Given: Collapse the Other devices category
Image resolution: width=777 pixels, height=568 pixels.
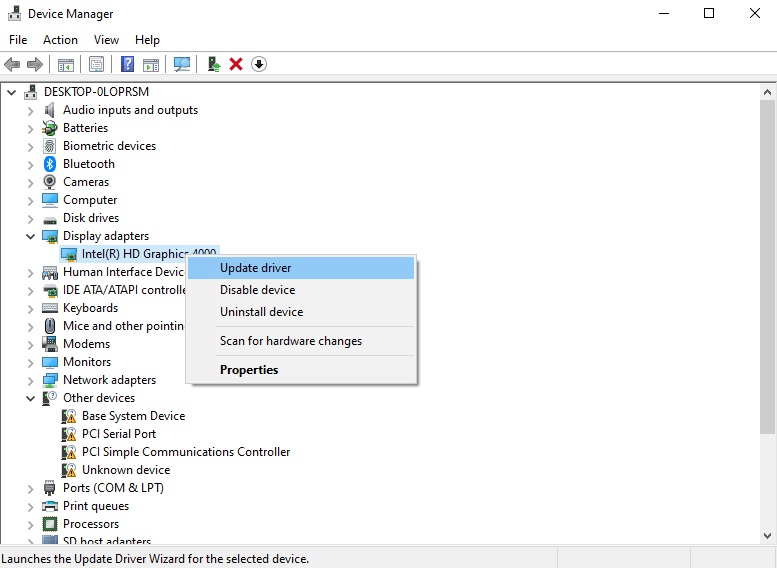Looking at the screenshot, I should pos(30,398).
